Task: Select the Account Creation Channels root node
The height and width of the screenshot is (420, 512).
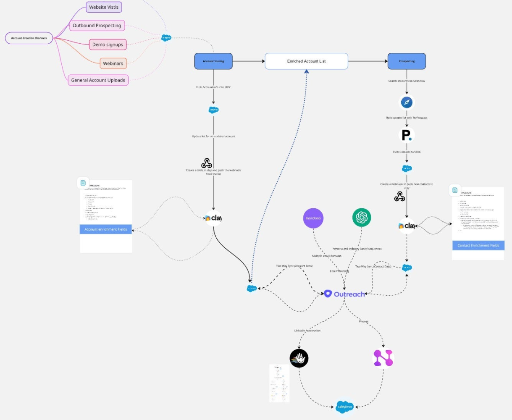Action: [x=29, y=38]
